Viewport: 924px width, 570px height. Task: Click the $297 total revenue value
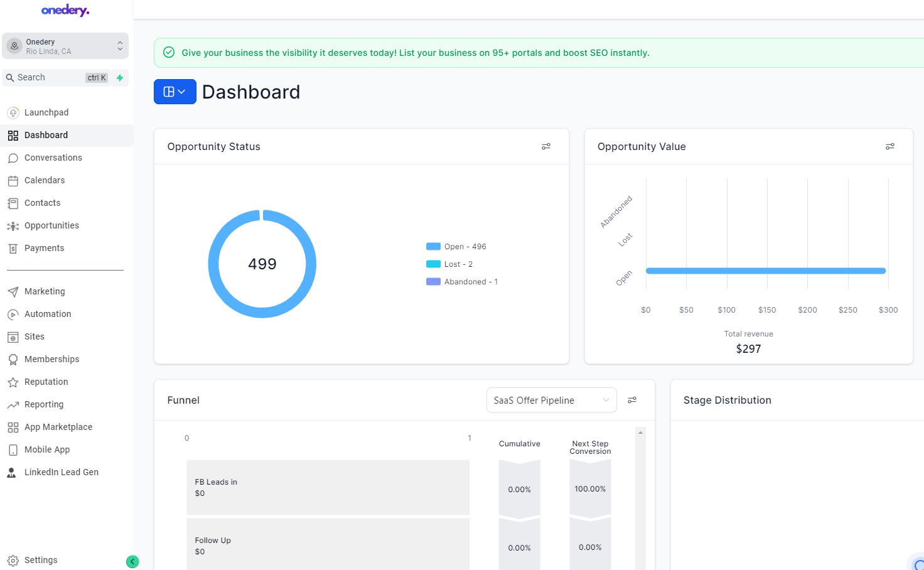pyautogui.click(x=748, y=349)
